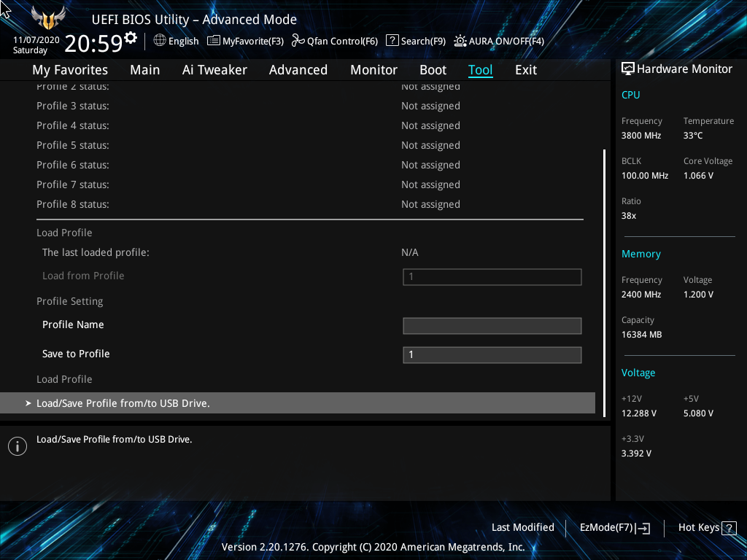Click the EzMode arrow exit icon

coord(643,528)
